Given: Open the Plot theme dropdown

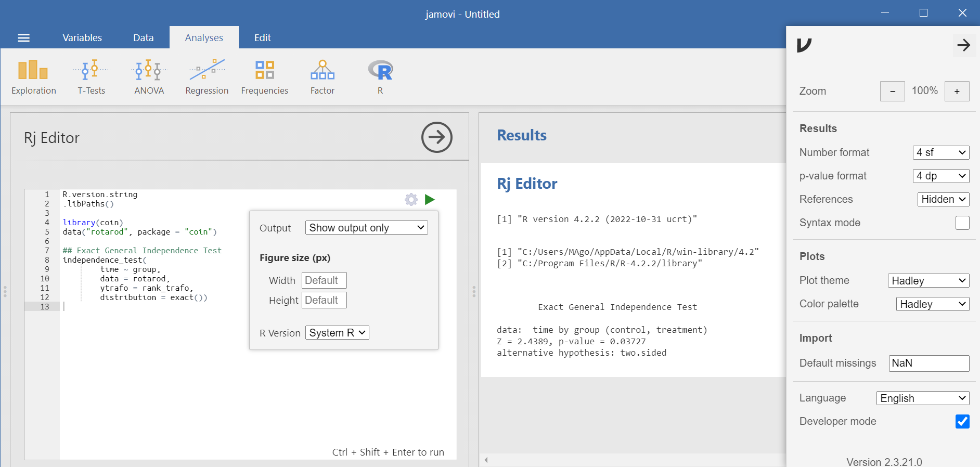Looking at the screenshot, I should coord(929,280).
